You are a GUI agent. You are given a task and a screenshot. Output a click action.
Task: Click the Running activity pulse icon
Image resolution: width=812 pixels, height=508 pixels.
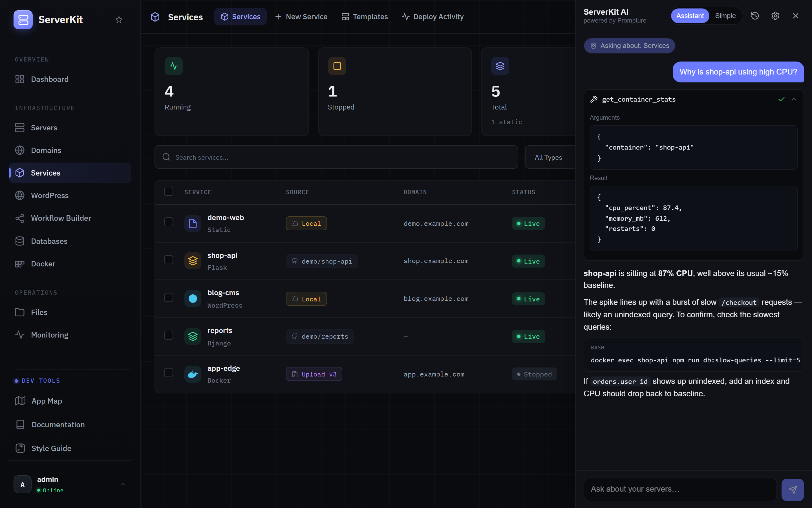[173, 66]
